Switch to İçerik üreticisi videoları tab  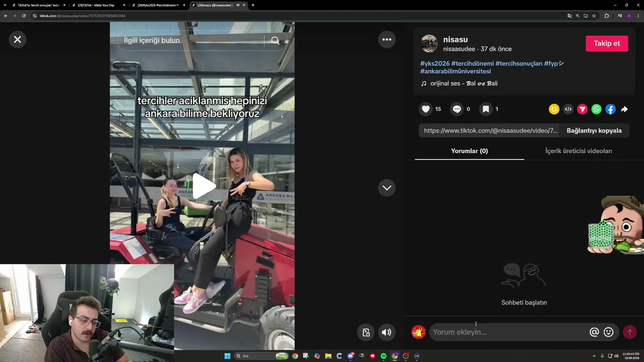coord(579,151)
